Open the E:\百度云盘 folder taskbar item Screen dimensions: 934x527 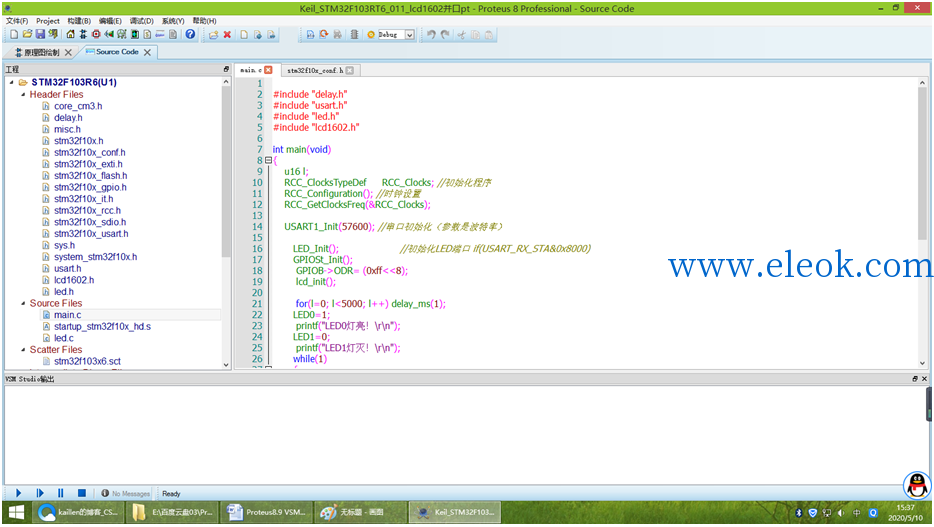[173, 512]
